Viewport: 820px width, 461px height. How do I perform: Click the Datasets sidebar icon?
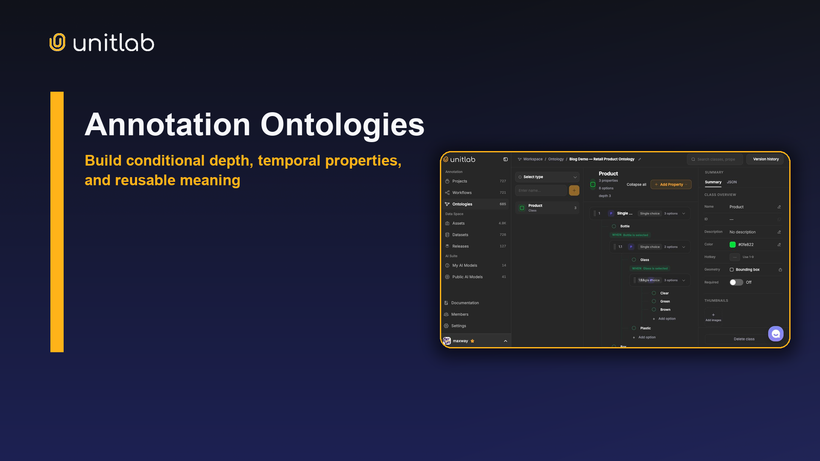(447, 235)
